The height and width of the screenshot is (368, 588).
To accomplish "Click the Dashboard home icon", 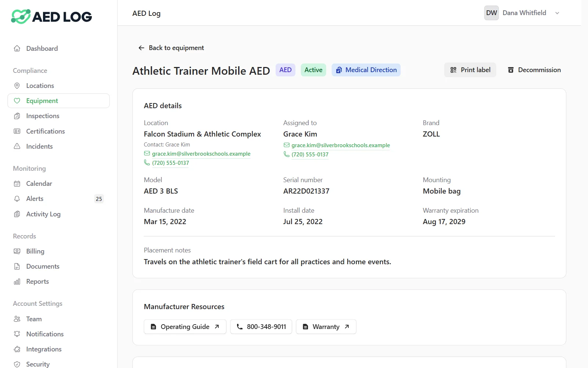I will (x=17, y=49).
